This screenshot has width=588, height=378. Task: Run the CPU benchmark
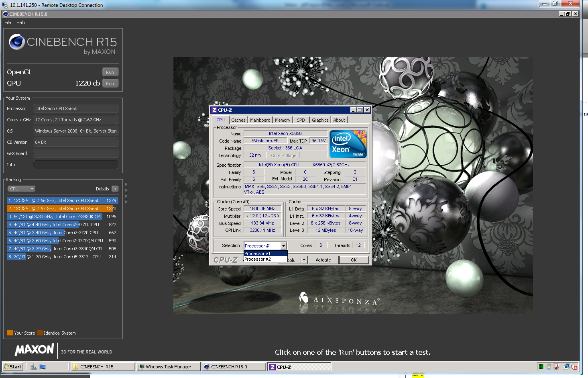tap(110, 84)
